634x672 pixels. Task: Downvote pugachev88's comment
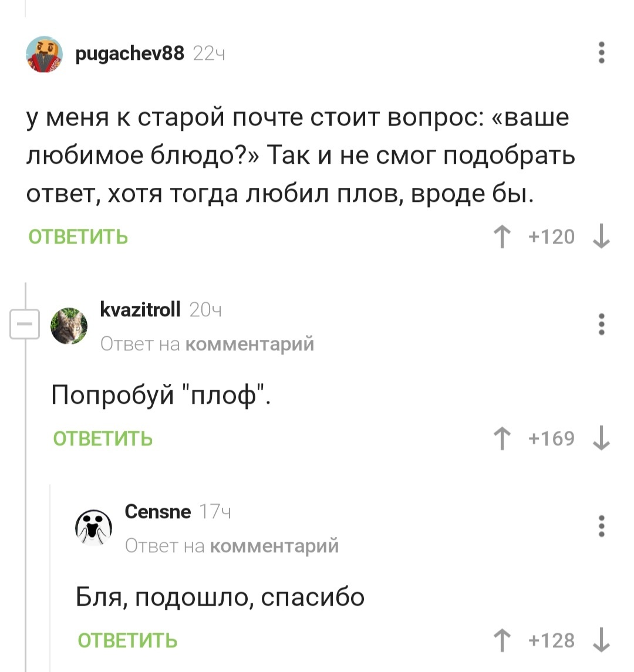601,237
